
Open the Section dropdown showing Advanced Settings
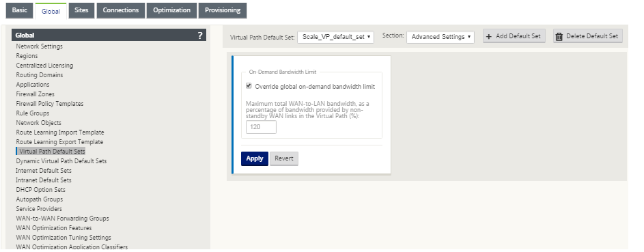(x=440, y=36)
